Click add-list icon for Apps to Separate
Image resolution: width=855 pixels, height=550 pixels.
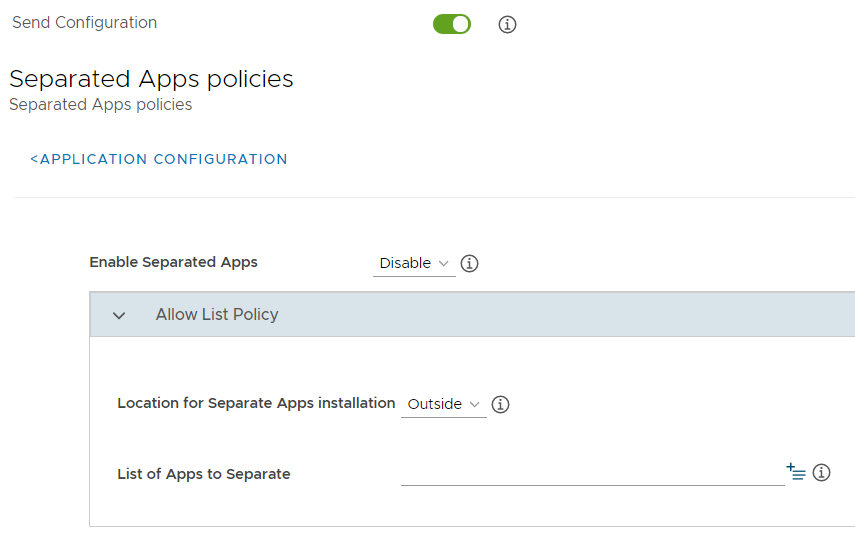pos(796,472)
